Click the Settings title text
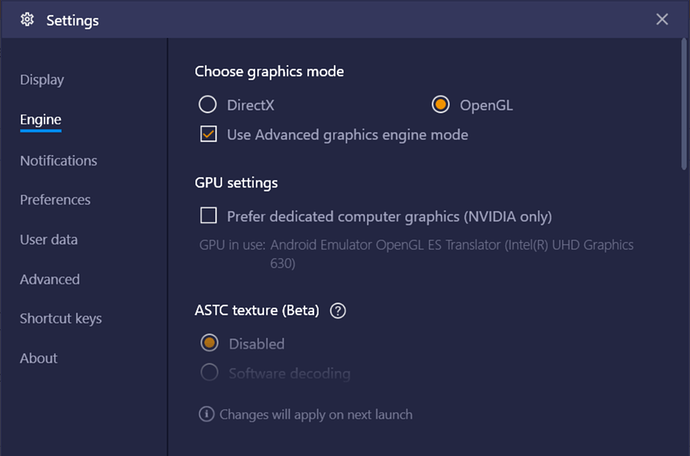Screen dimensions: 690x456 point(72,19)
